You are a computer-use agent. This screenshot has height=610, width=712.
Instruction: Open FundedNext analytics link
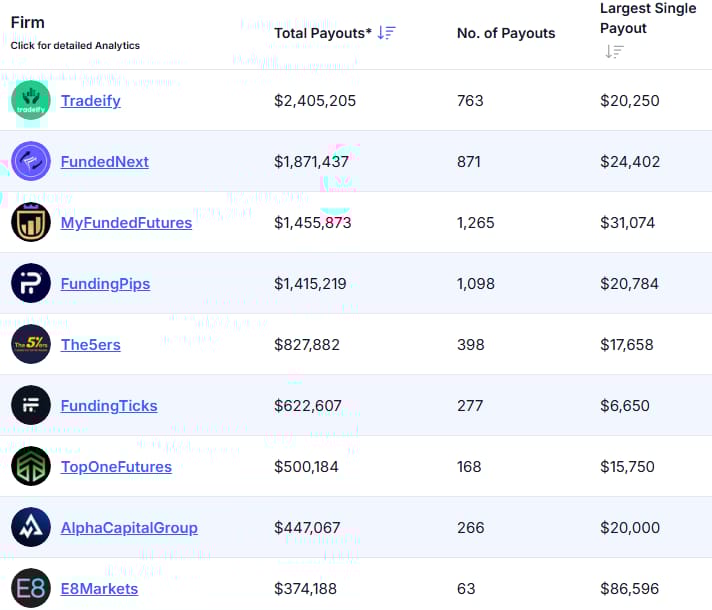coord(105,162)
